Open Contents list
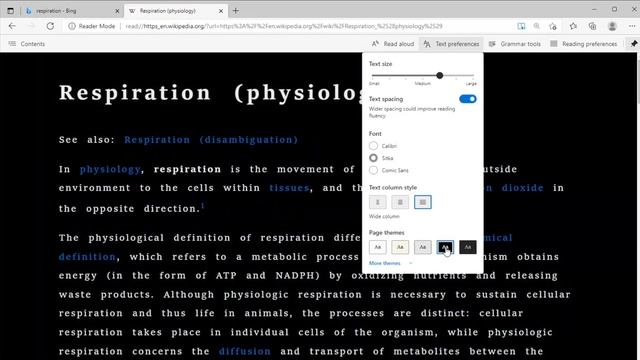 (x=27, y=44)
